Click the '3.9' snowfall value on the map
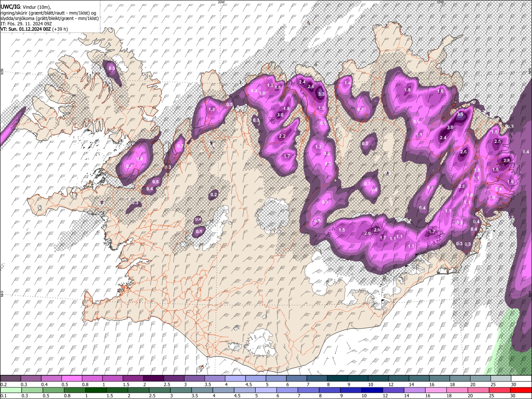The height and width of the screenshot is (399, 532). point(460,114)
